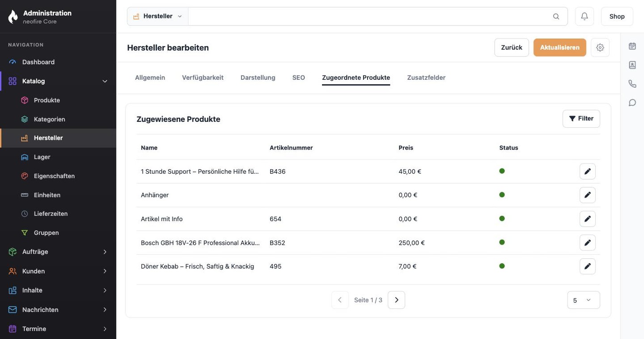Image resolution: width=644 pixels, height=339 pixels.
Task: Open the Filter button
Action: (x=581, y=119)
